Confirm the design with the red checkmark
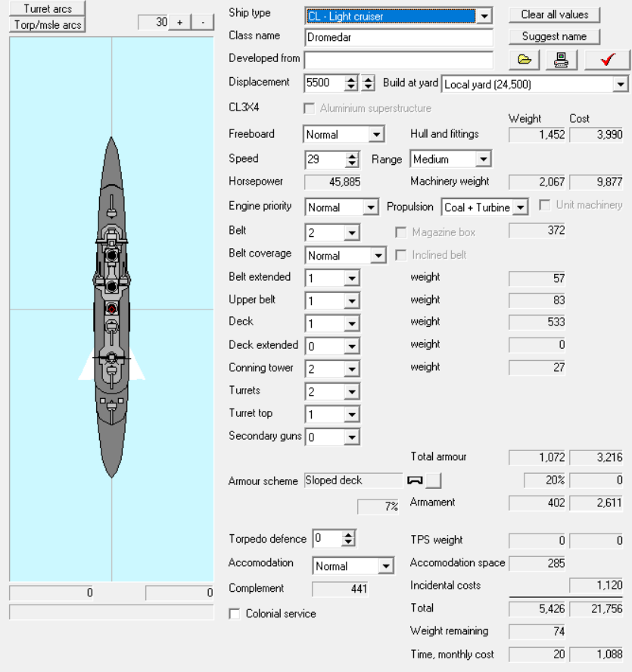632x672 pixels. [607, 61]
